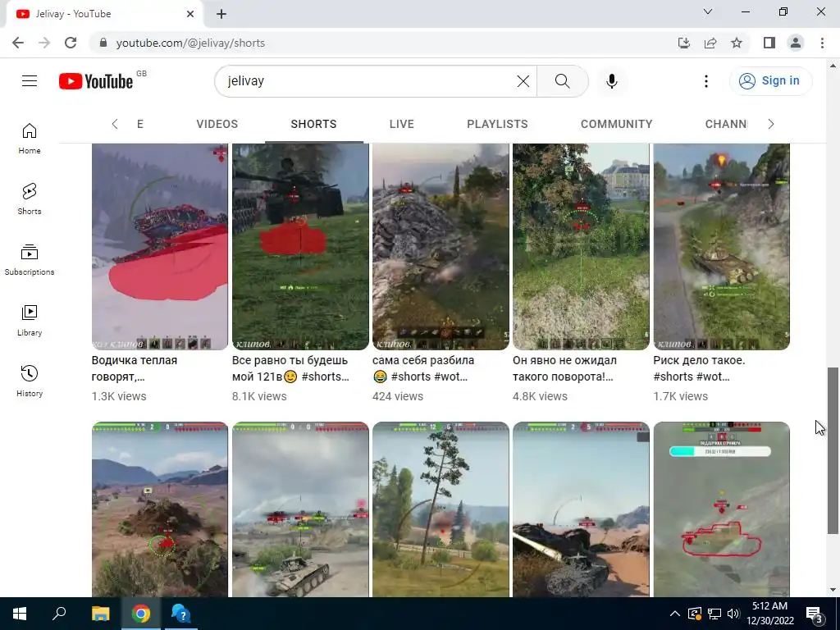840x630 pixels.
Task: Play thumbnail of the 4.8K views short
Action: [582, 246]
